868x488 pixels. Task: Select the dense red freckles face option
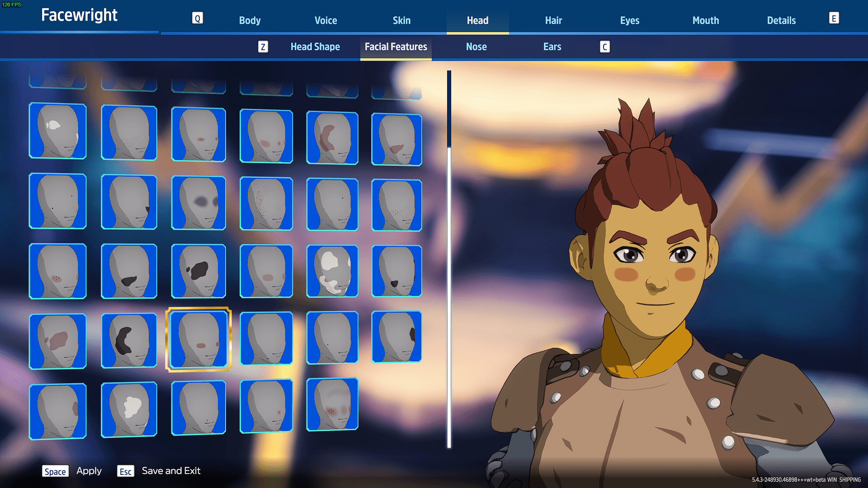tap(266, 203)
